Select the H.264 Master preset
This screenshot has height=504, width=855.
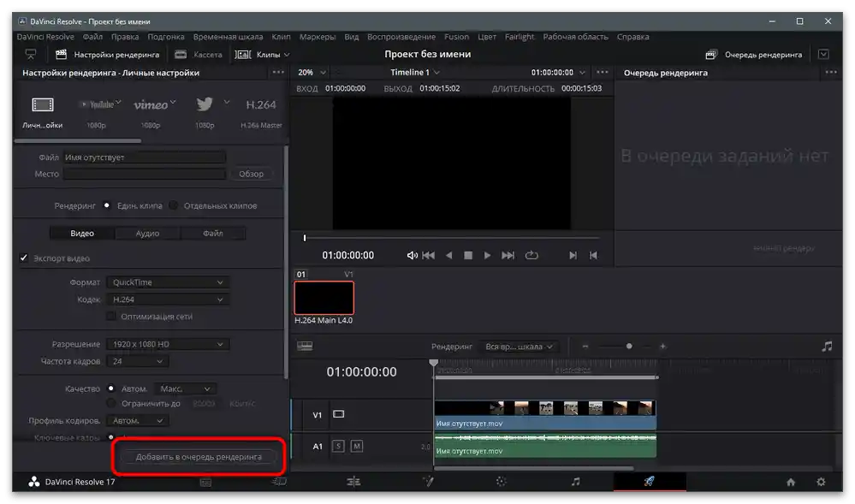tap(261, 104)
